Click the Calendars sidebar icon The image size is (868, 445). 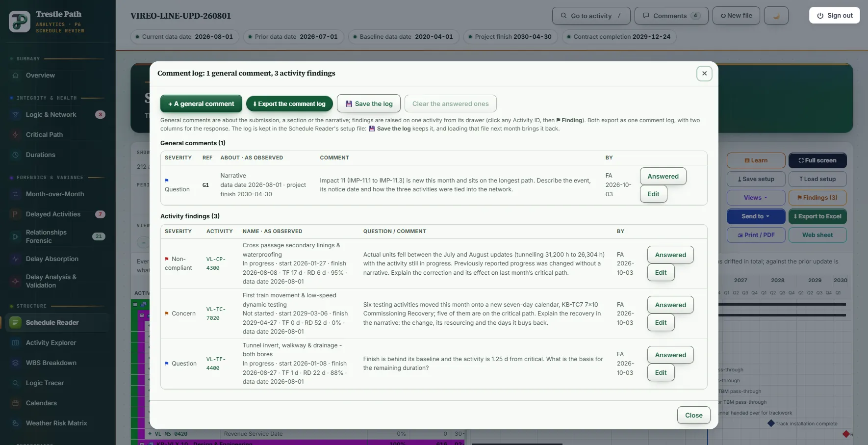(15, 403)
